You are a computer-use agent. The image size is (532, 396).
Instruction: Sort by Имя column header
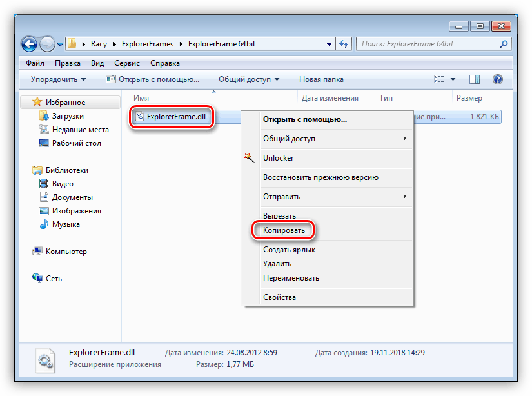(141, 98)
